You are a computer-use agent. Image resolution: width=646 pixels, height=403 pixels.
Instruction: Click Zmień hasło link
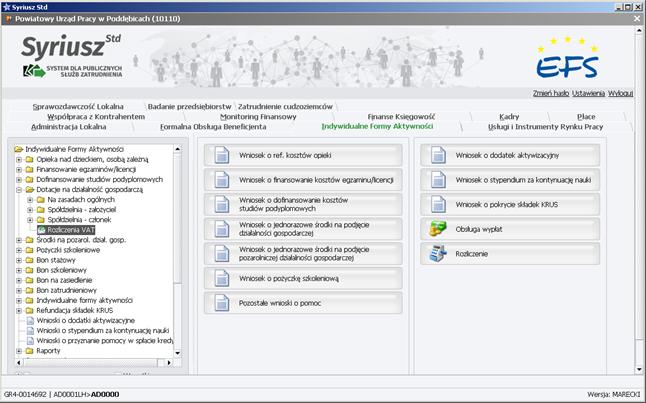[551, 94]
